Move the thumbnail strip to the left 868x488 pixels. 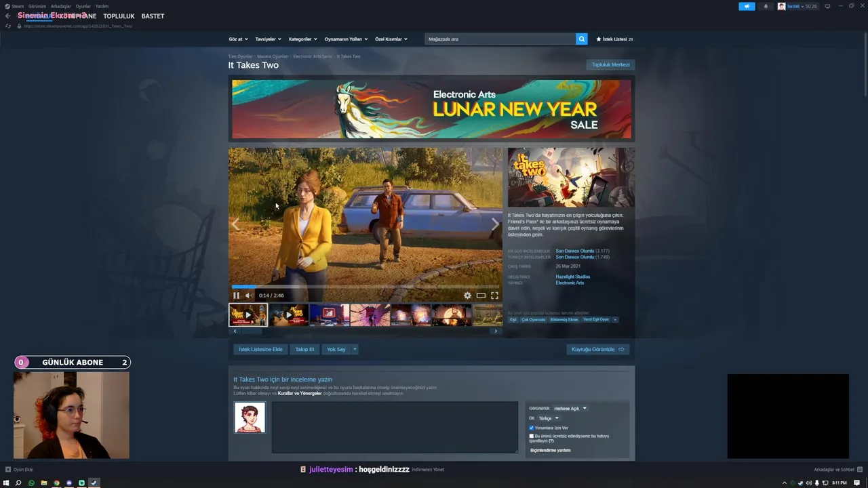235,331
